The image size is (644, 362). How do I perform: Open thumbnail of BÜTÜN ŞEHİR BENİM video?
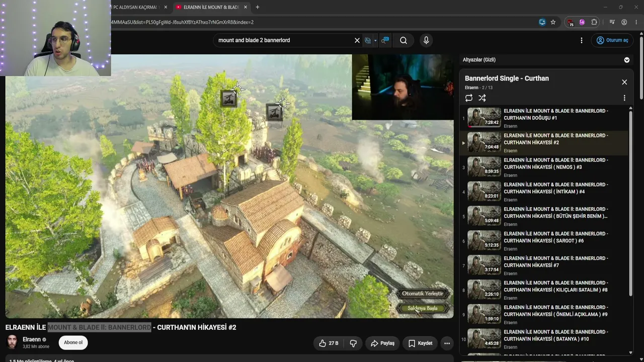[484, 216]
